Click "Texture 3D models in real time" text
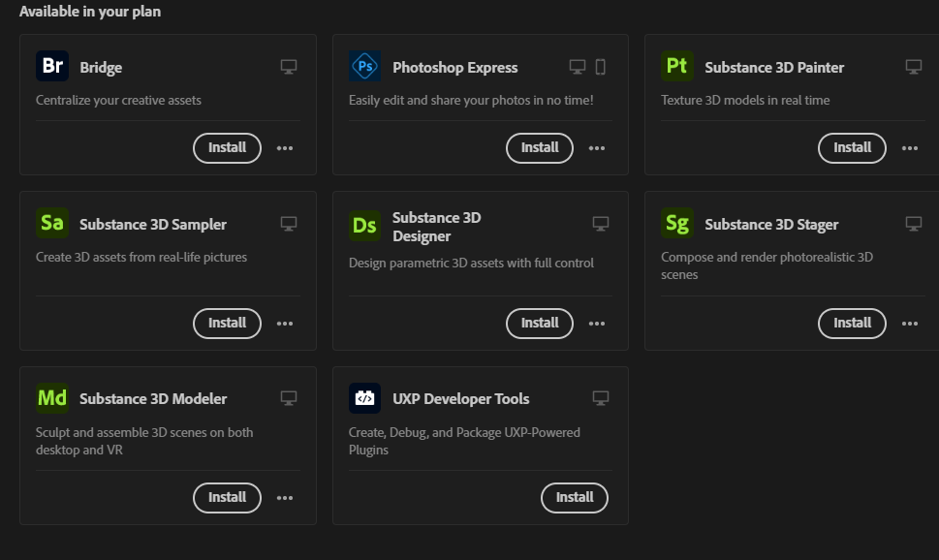The image size is (939, 560). (x=745, y=100)
